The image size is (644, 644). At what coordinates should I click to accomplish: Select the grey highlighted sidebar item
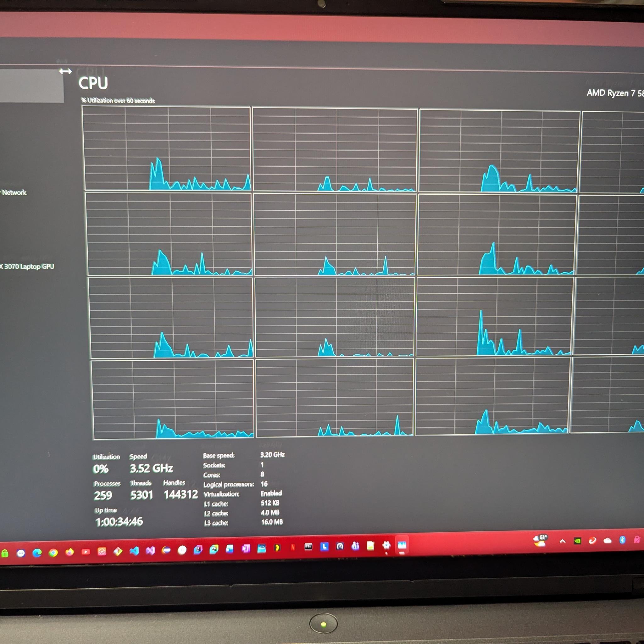pos(32,86)
